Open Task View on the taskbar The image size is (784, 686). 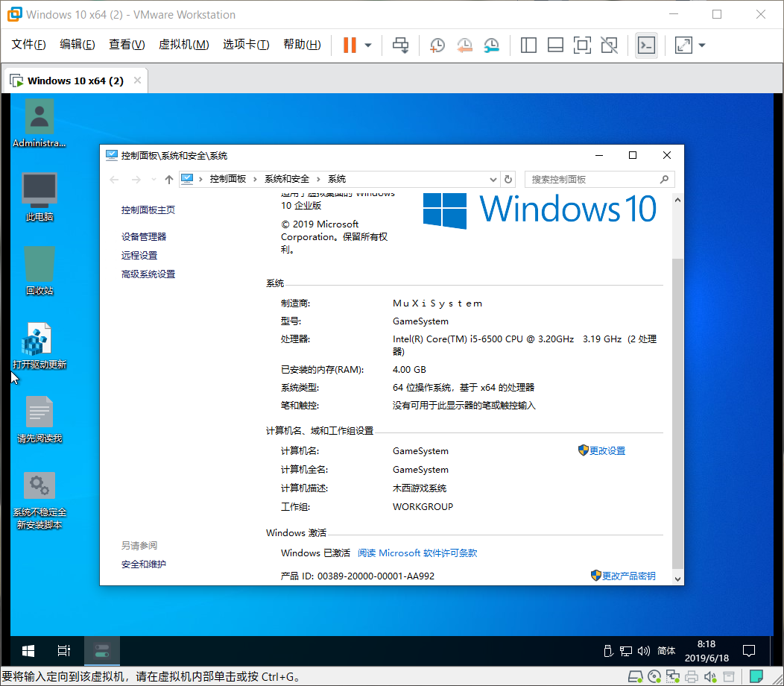coord(64,650)
